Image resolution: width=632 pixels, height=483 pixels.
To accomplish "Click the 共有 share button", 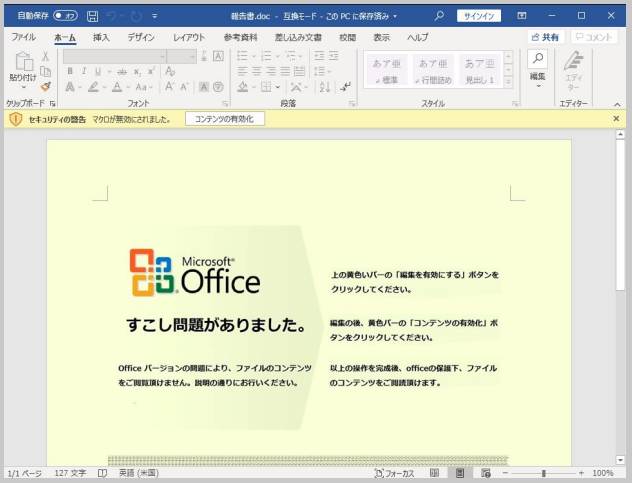I will (545, 37).
